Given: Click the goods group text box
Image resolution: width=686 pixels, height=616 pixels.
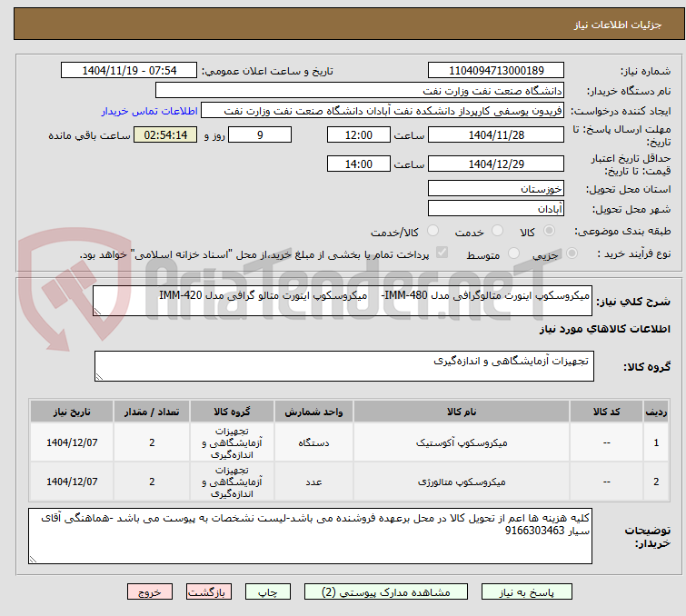Looking at the screenshot, I should (344, 366).
